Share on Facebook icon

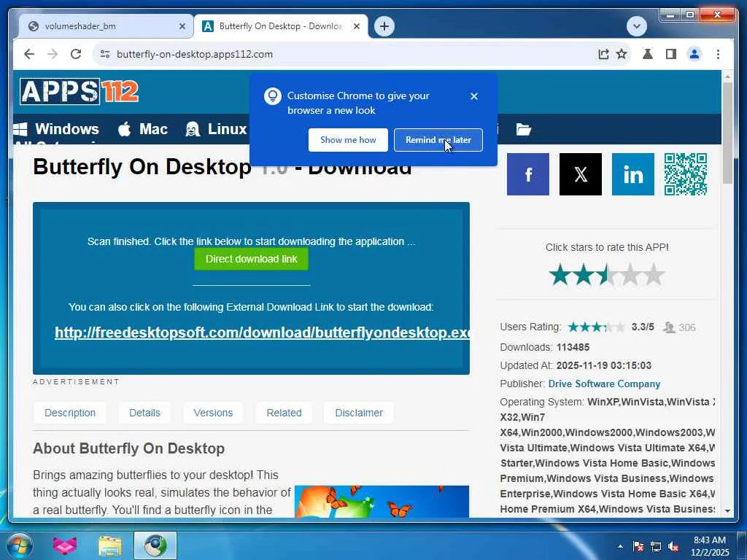click(x=528, y=174)
